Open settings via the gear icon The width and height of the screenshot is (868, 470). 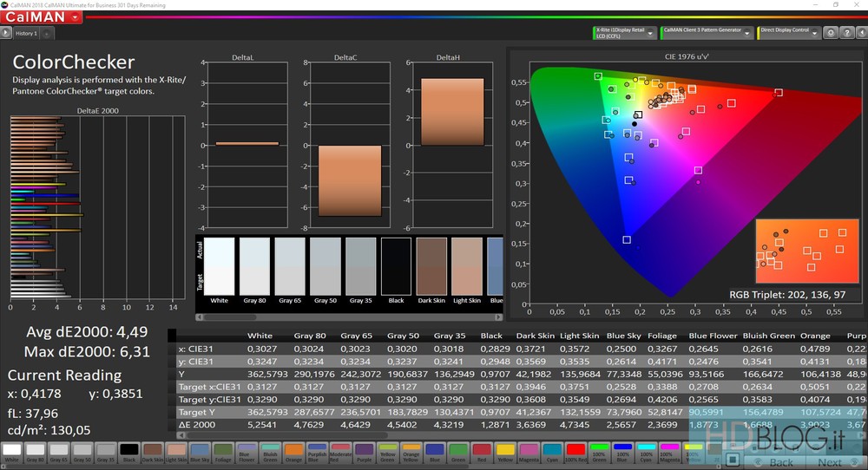click(831, 33)
